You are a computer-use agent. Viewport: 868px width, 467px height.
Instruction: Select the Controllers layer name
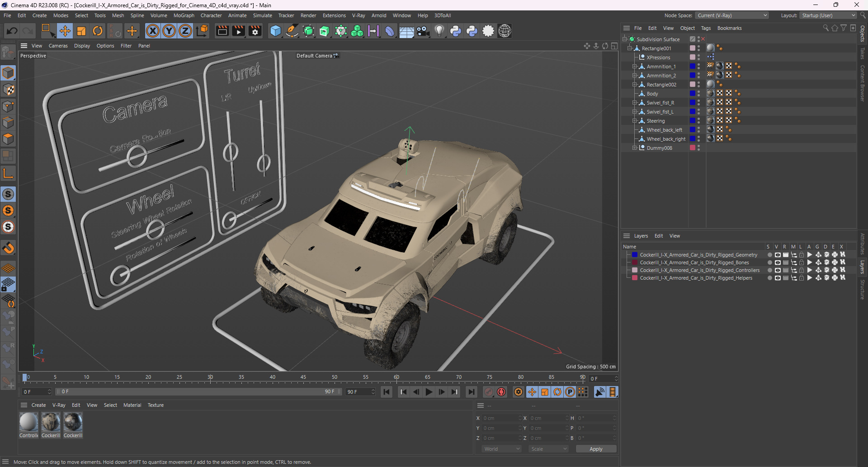(699, 270)
